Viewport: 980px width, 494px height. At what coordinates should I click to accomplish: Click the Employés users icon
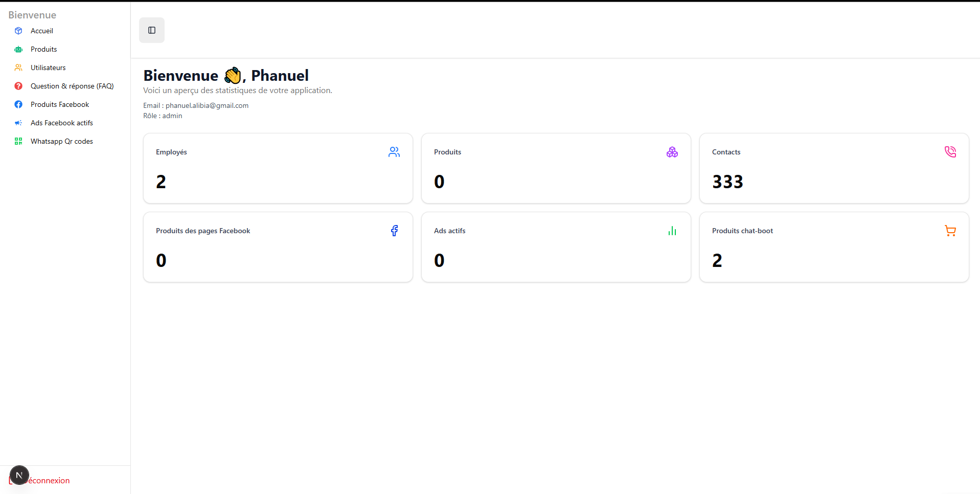point(394,152)
